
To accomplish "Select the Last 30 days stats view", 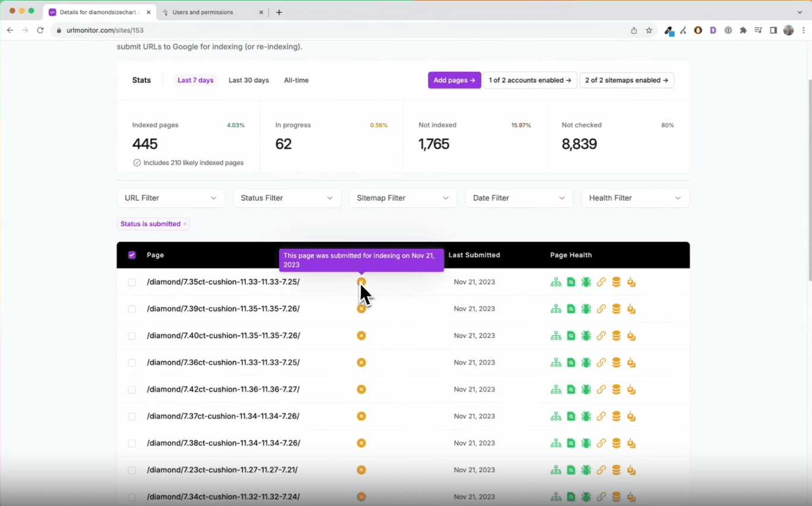I will click(248, 80).
